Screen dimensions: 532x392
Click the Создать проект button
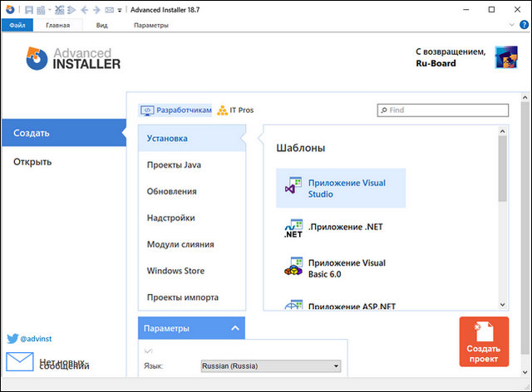coord(484,342)
